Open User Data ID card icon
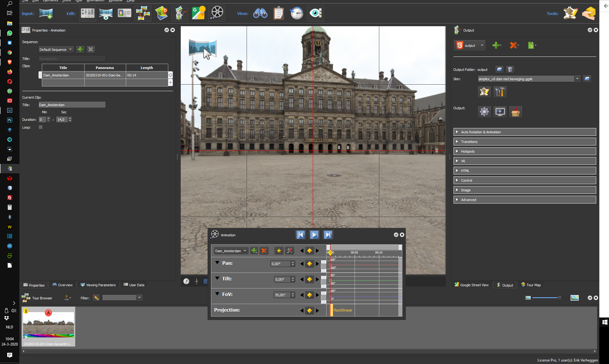This screenshot has width=609, height=364. pyautogui.click(x=124, y=13)
